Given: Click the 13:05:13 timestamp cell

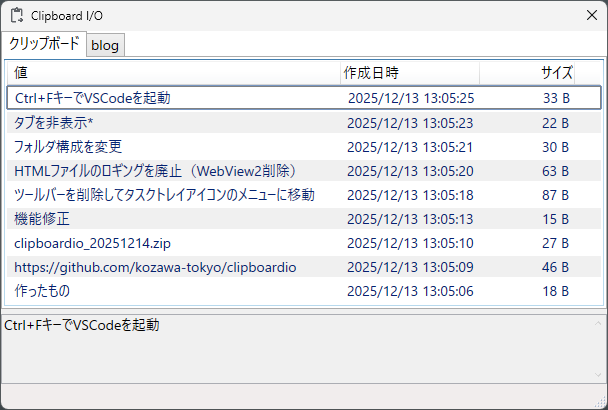Looking at the screenshot, I should (x=410, y=219).
